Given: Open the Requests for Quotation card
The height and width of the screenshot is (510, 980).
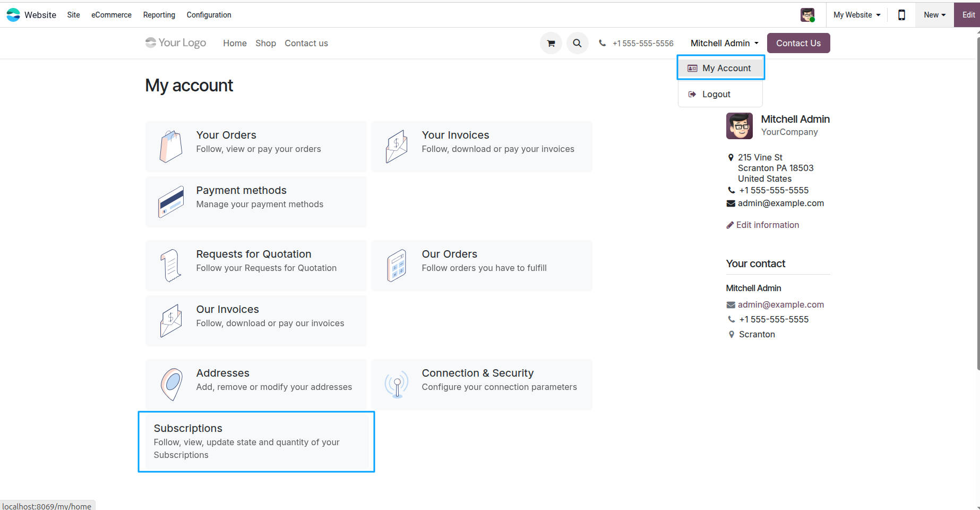Looking at the screenshot, I should click(x=256, y=265).
